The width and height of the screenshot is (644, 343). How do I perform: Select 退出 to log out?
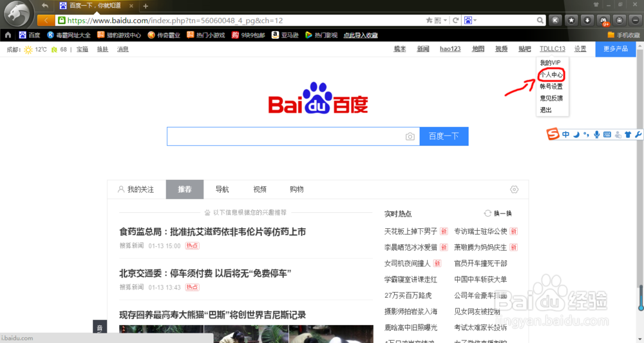point(545,110)
